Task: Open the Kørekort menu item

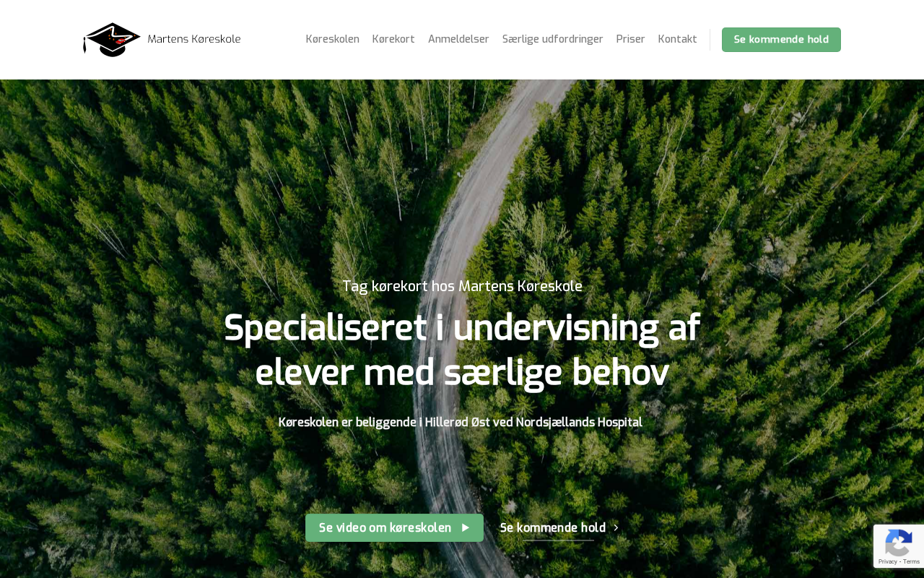Action: pyautogui.click(x=393, y=39)
